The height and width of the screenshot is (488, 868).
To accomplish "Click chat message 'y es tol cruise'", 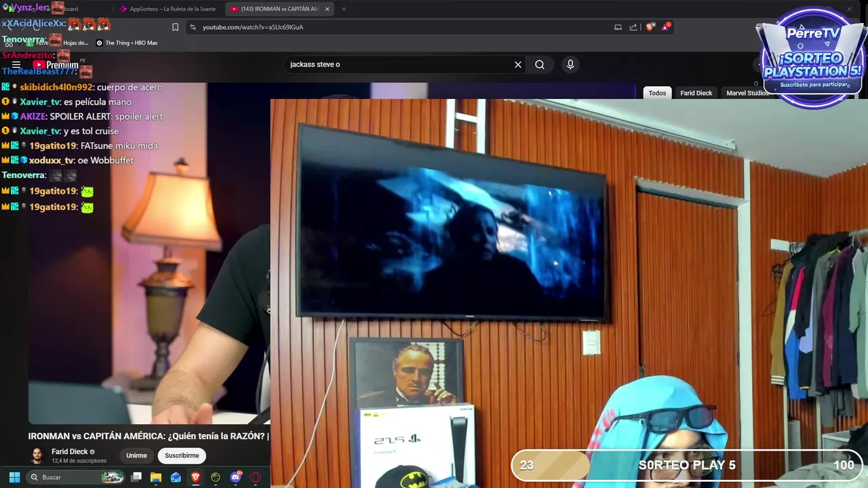I will (91, 131).
